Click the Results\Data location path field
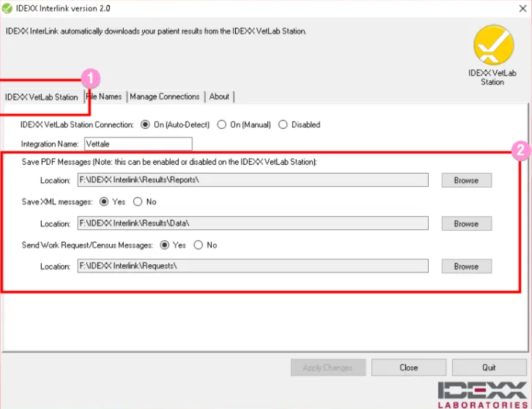Image resolution: width=532 pixels, height=409 pixels. (253, 223)
